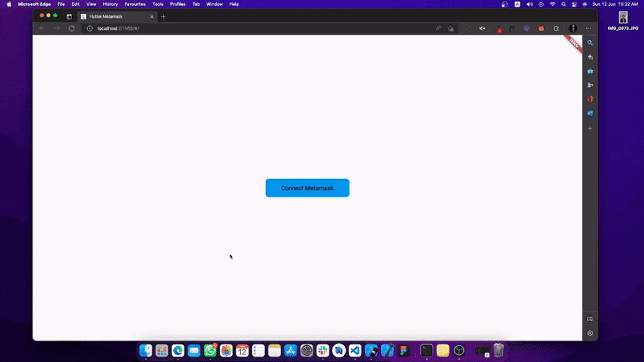Viewport: 644px width, 362px height.
Task: Open the Window menu
Action: 214,4
